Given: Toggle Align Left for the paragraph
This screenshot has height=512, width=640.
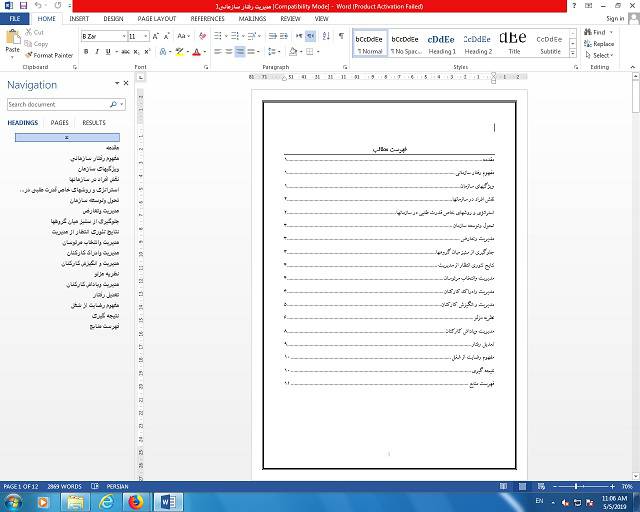Looking at the screenshot, I should coord(218,51).
